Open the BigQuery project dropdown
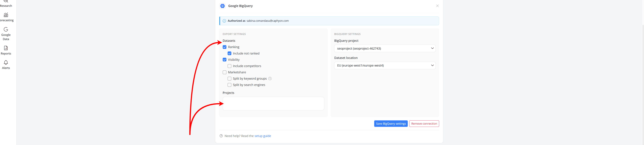644x145 pixels. coord(385,48)
